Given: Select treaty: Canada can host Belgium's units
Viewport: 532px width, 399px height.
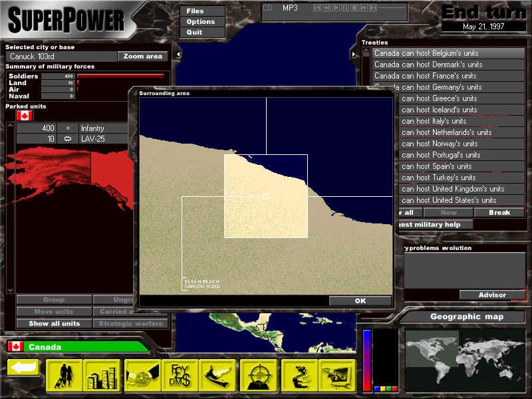Looking at the screenshot, I should (x=448, y=53).
